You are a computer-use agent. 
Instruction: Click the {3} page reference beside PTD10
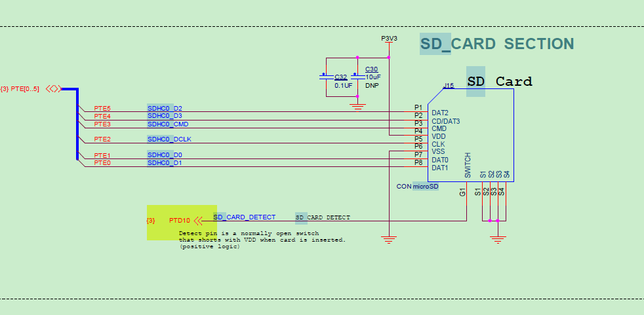tap(151, 221)
